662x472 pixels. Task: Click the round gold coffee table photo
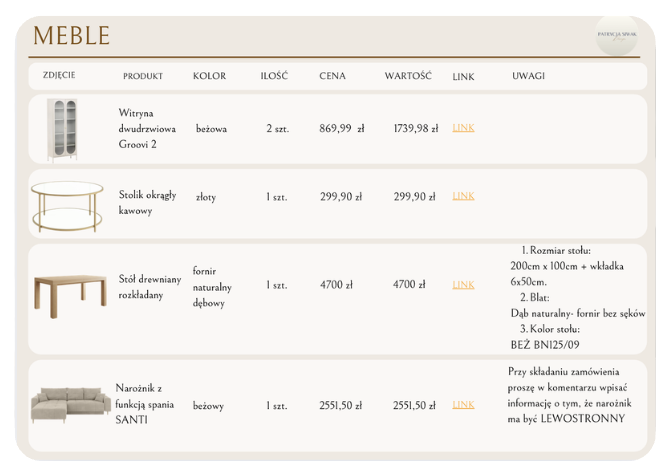tap(67, 206)
